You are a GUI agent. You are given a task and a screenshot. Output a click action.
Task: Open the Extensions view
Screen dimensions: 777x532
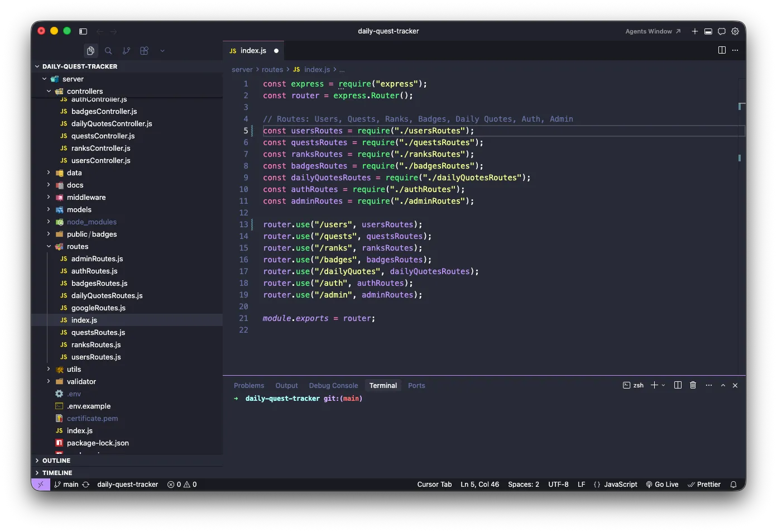(x=144, y=50)
